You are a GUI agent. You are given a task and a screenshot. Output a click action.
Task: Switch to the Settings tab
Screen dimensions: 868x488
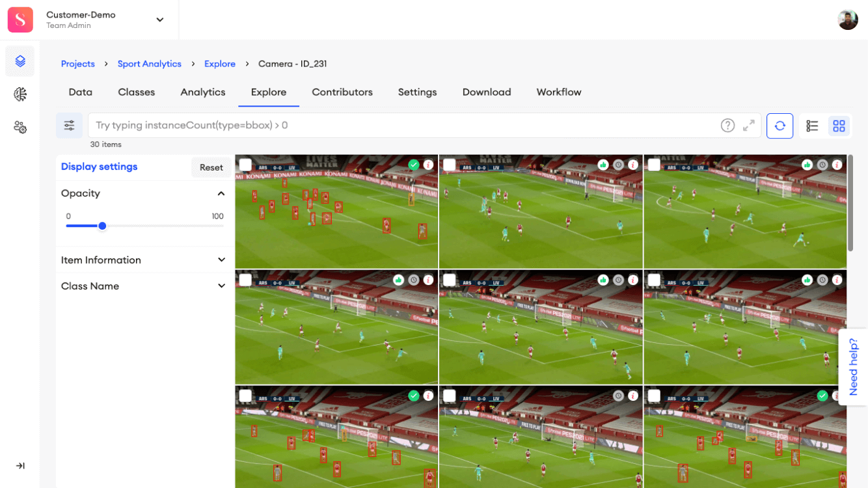418,92
